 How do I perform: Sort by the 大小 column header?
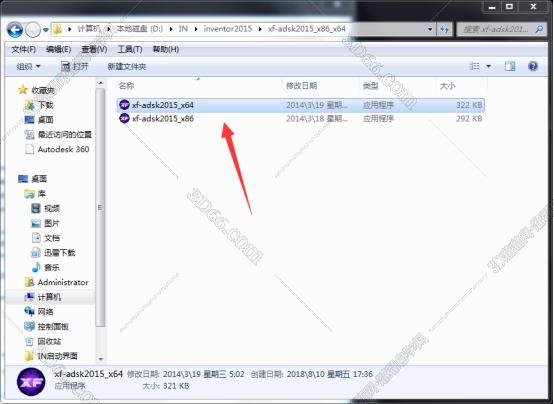pyautogui.click(x=447, y=86)
